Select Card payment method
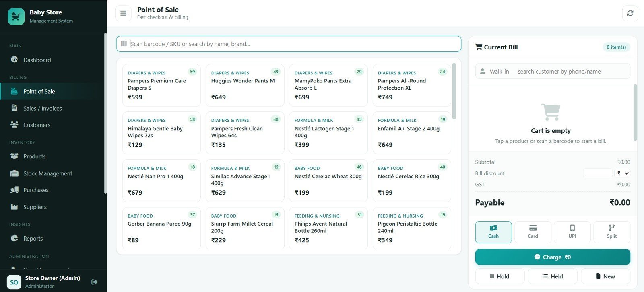The height and width of the screenshot is (292, 644). coord(533,232)
